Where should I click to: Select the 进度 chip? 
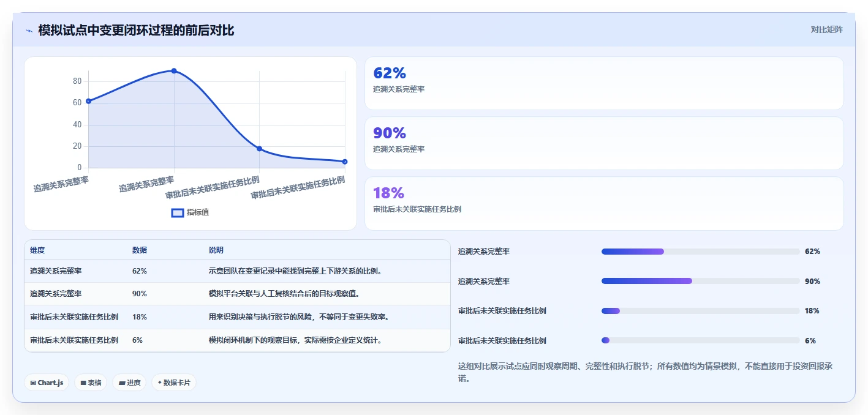pyautogui.click(x=129, y=383)
